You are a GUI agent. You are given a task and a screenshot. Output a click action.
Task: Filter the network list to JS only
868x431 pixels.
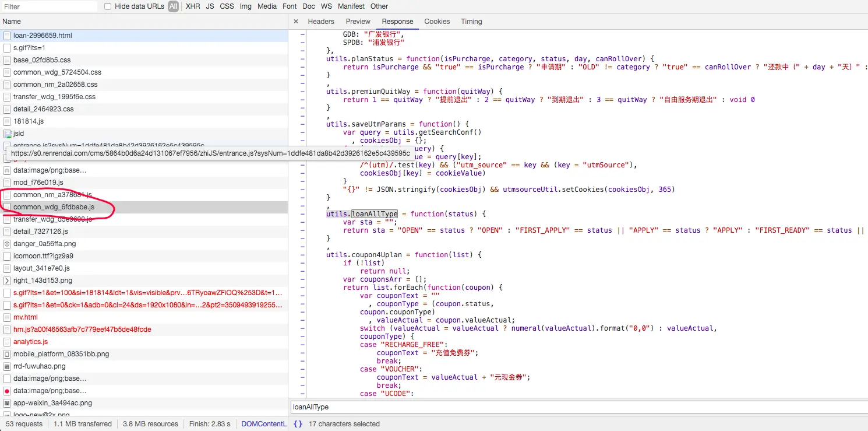[x=210, y=6]
